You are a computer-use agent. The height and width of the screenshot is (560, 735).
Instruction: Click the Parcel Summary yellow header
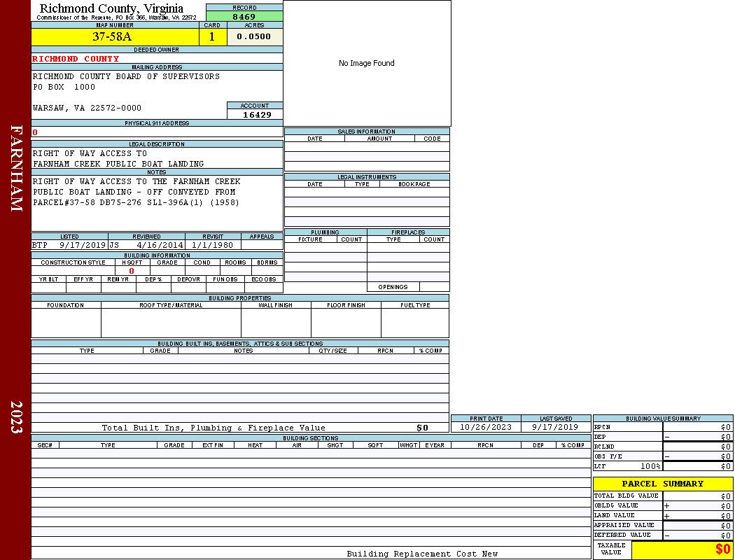[662, 484]
